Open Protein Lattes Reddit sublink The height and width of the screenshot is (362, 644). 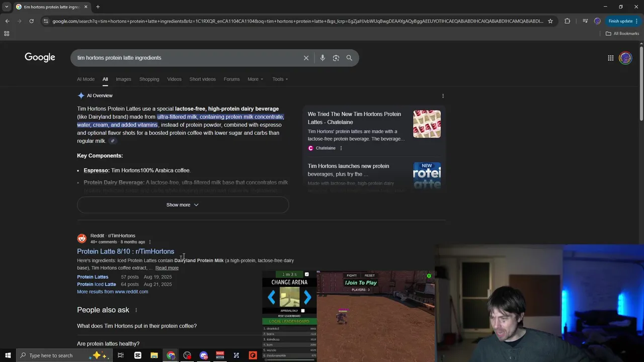[x=93, y=277]
